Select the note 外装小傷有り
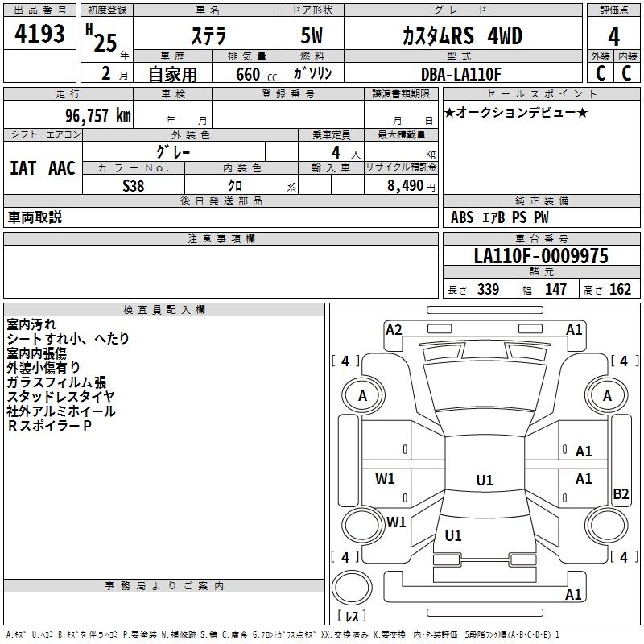The image size is (644, 644). [x=43, y=368]
